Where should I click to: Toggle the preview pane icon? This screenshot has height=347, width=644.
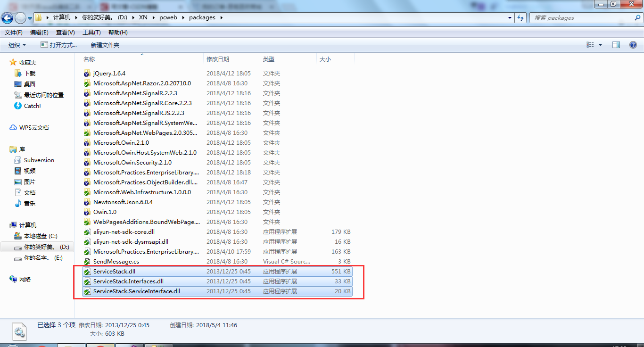click(616, 45)
